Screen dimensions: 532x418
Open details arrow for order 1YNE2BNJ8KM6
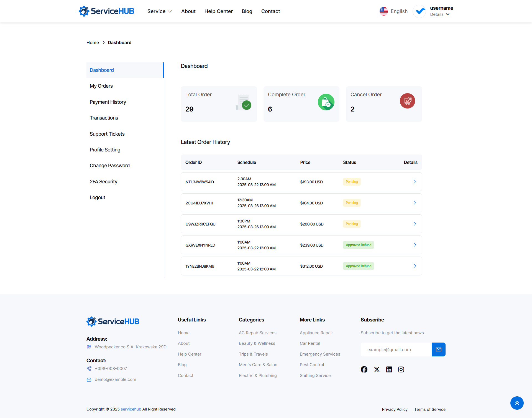click(x=415, y=266)
